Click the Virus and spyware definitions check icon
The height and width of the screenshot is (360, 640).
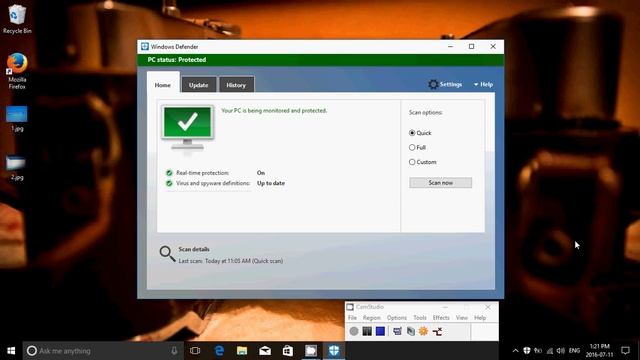(169, 184)
